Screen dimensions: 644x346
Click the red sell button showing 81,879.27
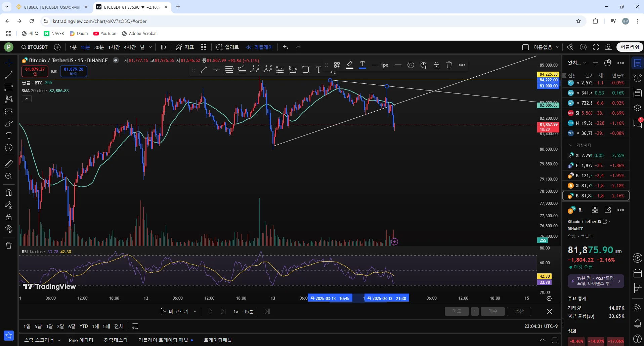pyautogui.click(x=35, y=71)
